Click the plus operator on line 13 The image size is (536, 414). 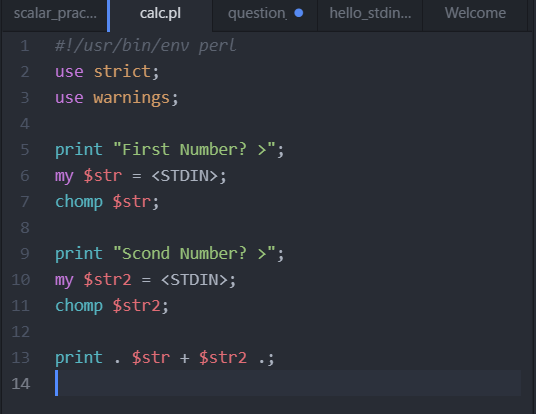pyautogui.click(x=184, y=358)
